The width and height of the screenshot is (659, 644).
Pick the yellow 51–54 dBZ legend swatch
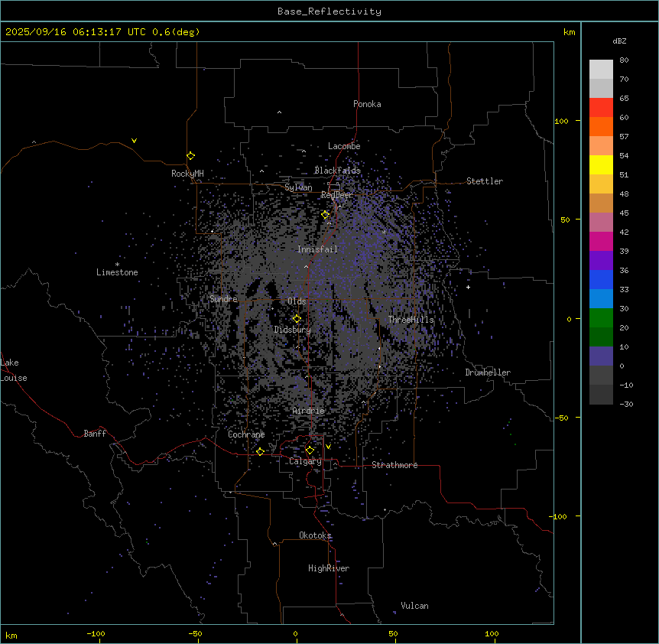click(x=601, y=164)
